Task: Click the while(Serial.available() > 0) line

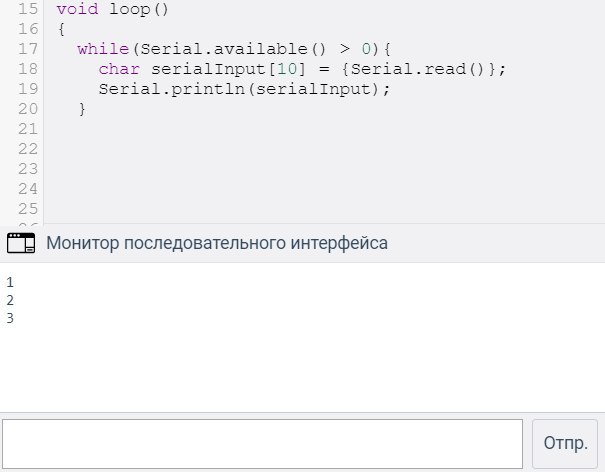Action: pos(234,49)
